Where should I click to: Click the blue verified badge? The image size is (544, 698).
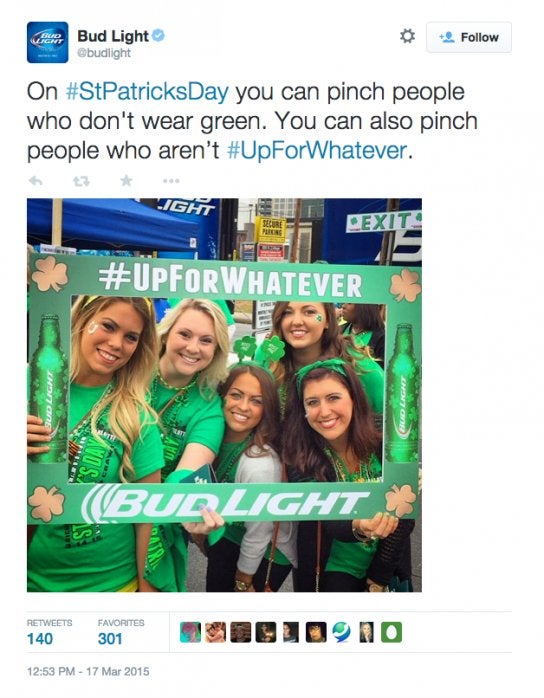pos(158,35)
